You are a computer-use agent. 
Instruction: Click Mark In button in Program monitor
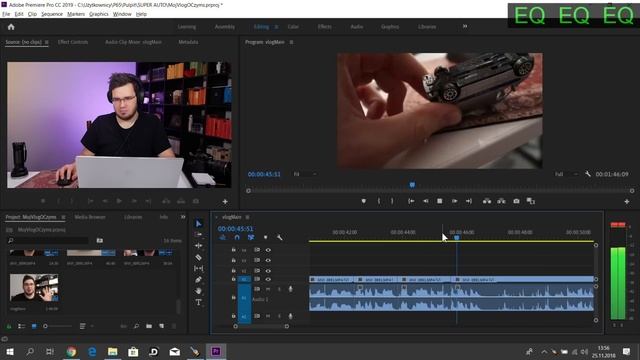379,201
